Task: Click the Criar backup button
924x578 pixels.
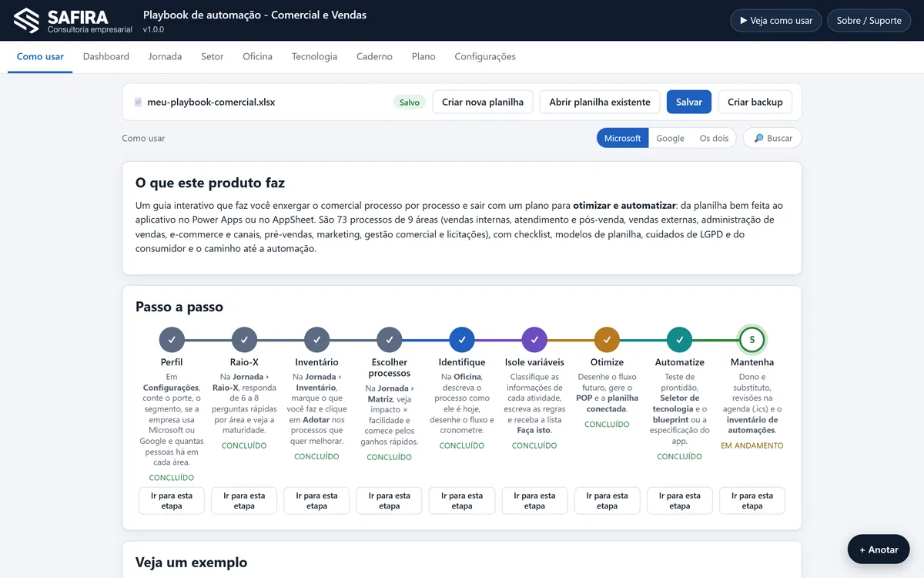Action: pyautogui.click(x=755, y=102)
